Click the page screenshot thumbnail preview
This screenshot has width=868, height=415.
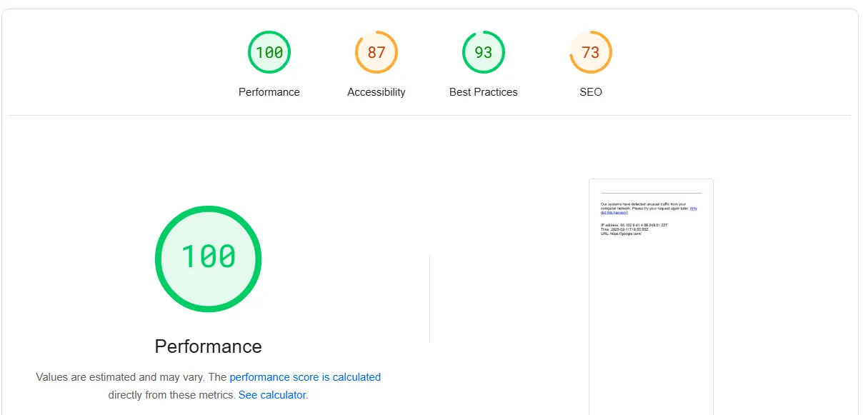(651, 296)
